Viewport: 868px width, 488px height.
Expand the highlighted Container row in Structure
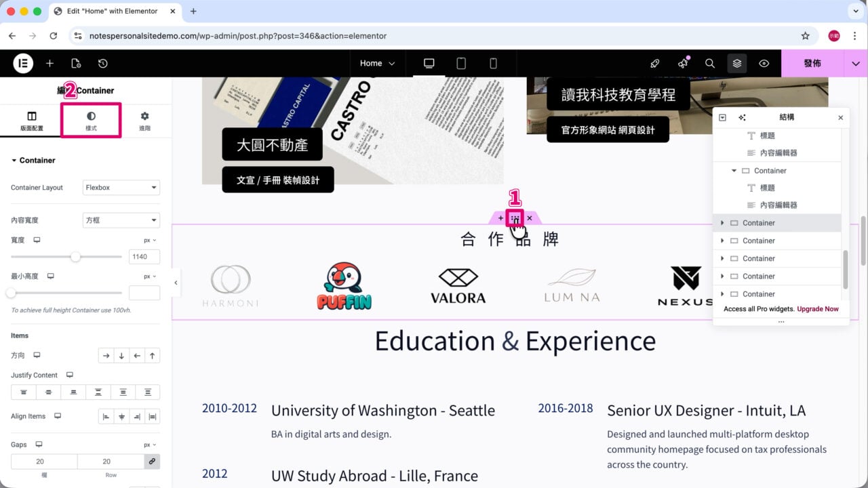(x=722, y=223)
